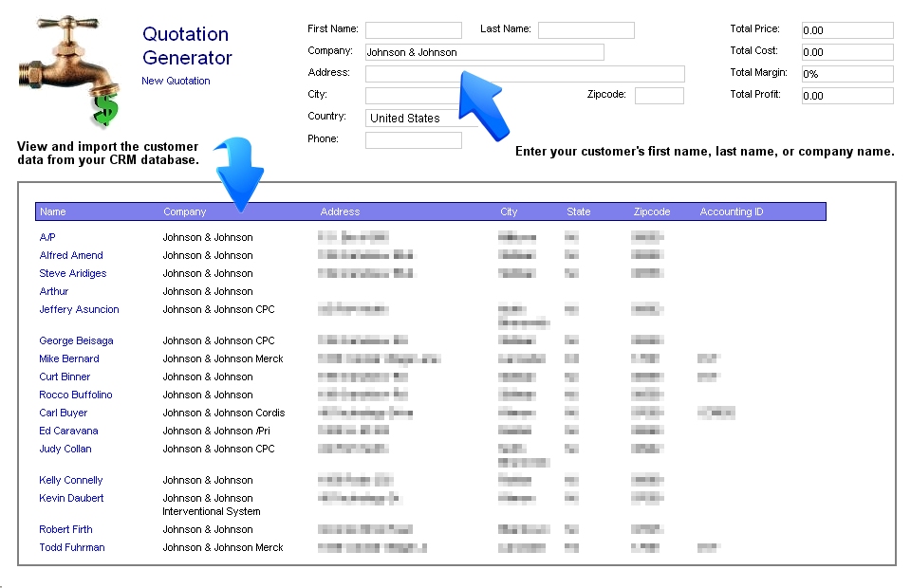Choose Kevin Daubert from the list
The height and width of the screenshot is (588, 911).
[71, 498]
